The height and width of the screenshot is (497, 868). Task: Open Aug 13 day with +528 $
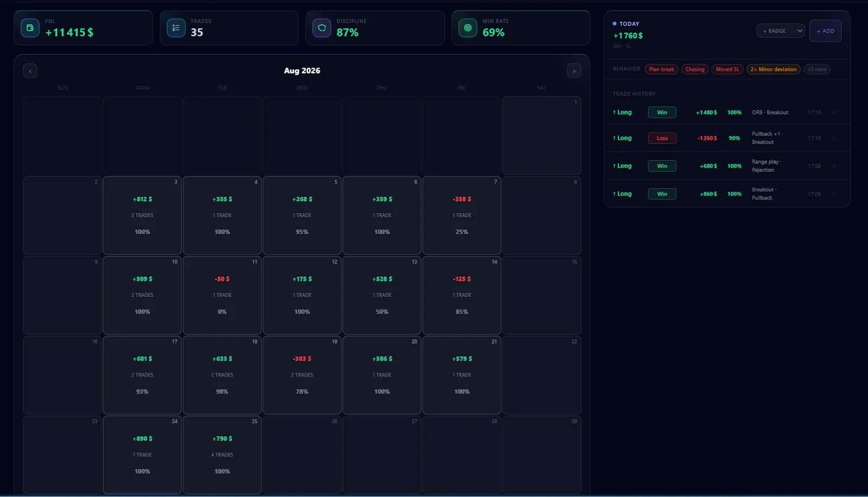pos(382,295)
